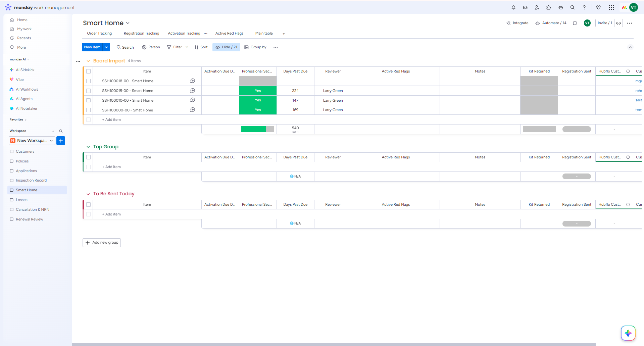
Task: Open the board discussion speech bubble icon
Action: point(575,23)
